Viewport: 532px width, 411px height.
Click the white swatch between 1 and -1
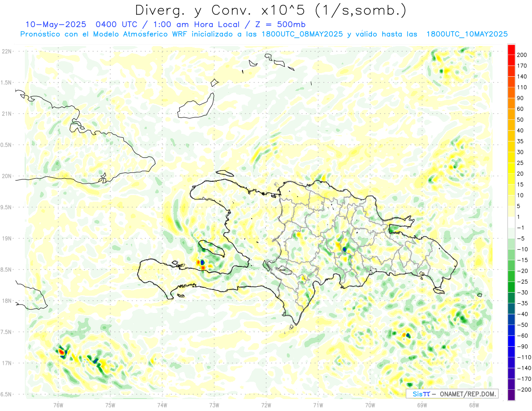511,223
